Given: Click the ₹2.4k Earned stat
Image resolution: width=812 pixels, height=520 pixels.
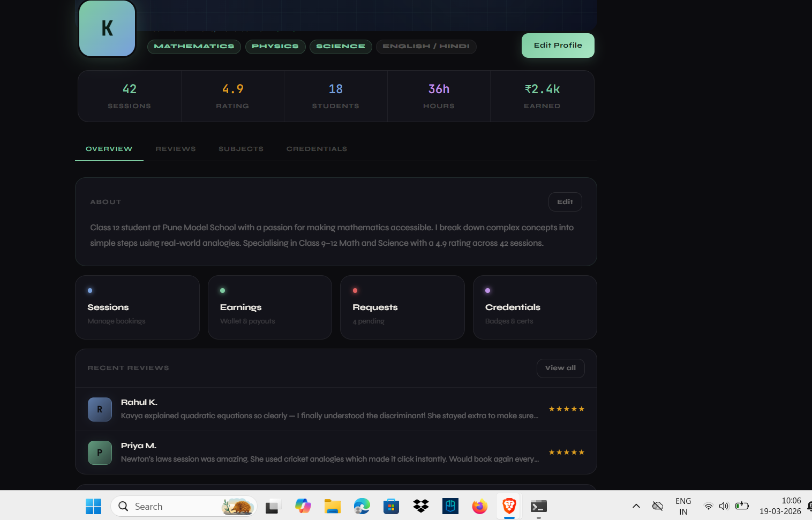Looking at the screenshot, I should pos(542,96).
